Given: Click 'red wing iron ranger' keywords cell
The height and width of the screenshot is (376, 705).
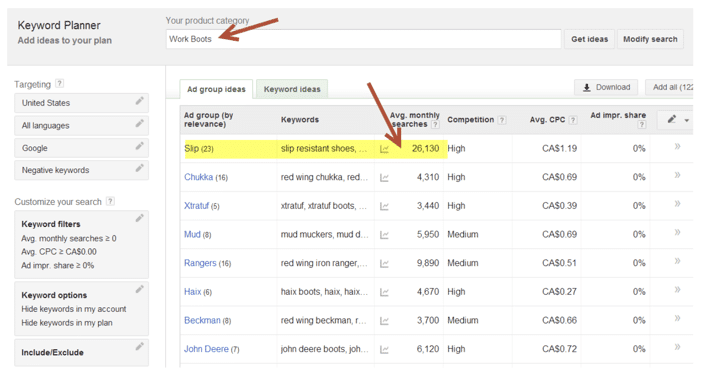Looking at the screenshot, I should 324,263.
